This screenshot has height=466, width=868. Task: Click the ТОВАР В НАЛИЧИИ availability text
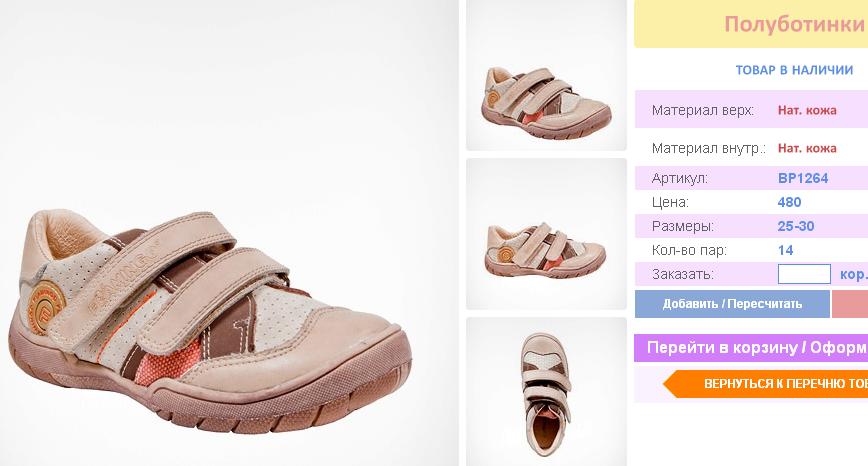794,70
